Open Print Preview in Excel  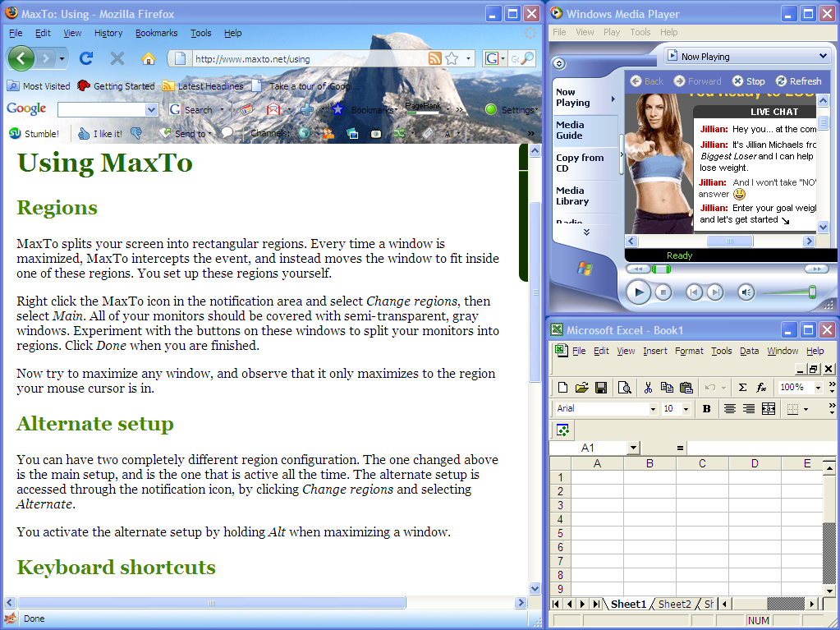pos(624,386)
